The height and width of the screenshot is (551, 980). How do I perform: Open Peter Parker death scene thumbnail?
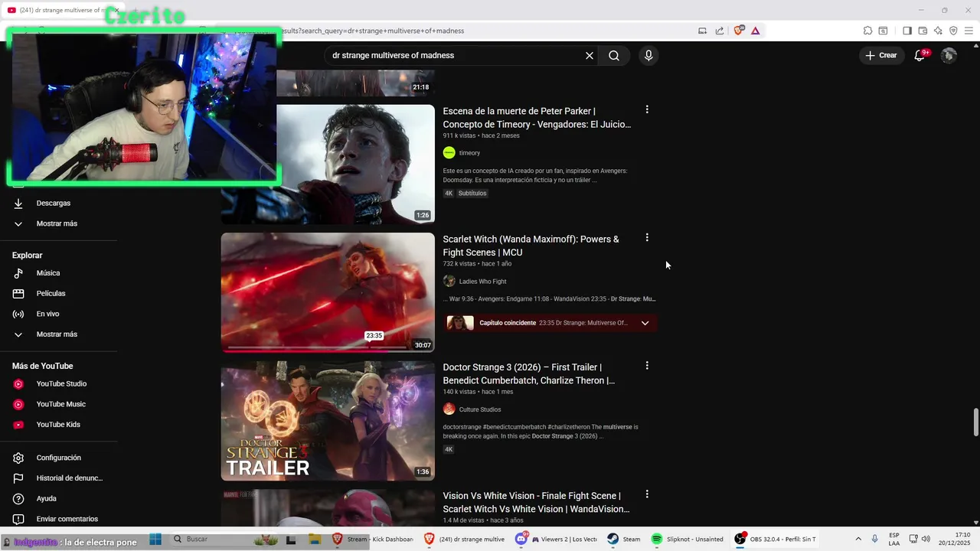pos(355,164)
